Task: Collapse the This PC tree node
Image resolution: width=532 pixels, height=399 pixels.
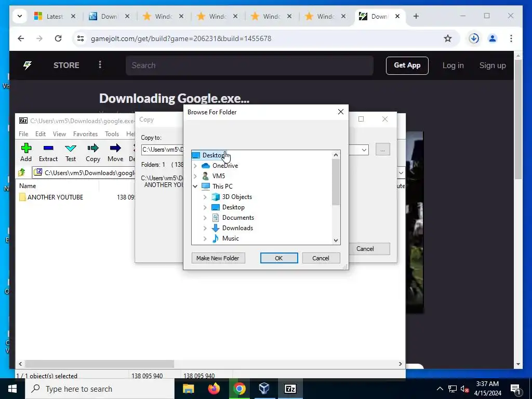Action: [195, 187]
